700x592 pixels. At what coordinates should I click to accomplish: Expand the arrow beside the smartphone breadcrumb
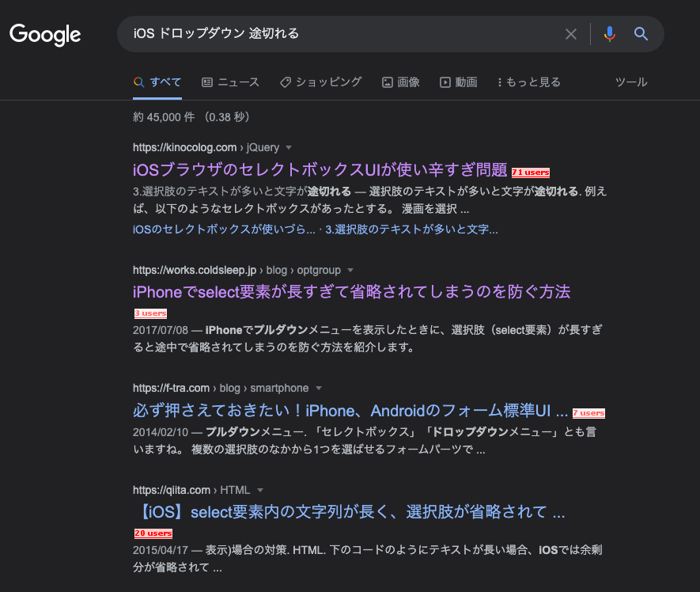317,388
